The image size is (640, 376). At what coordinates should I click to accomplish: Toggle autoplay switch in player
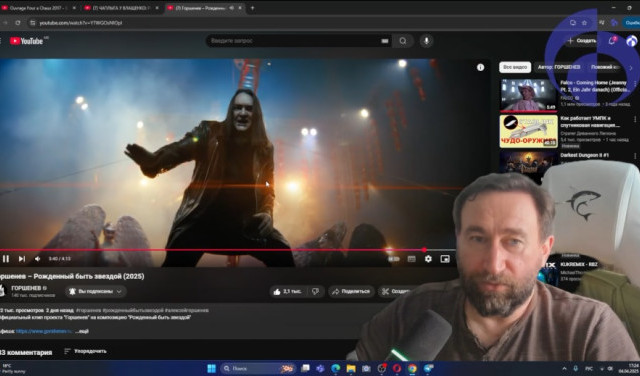pos(393,259)
